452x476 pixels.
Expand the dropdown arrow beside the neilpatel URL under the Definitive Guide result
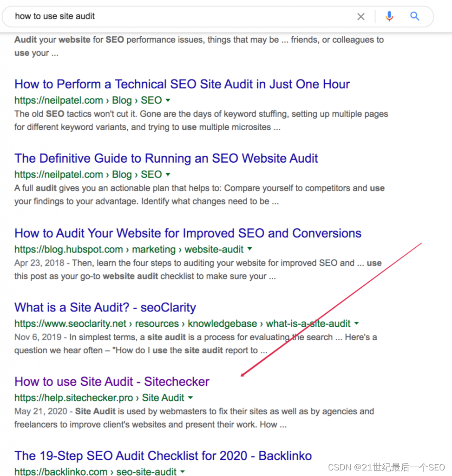[168, 174]
